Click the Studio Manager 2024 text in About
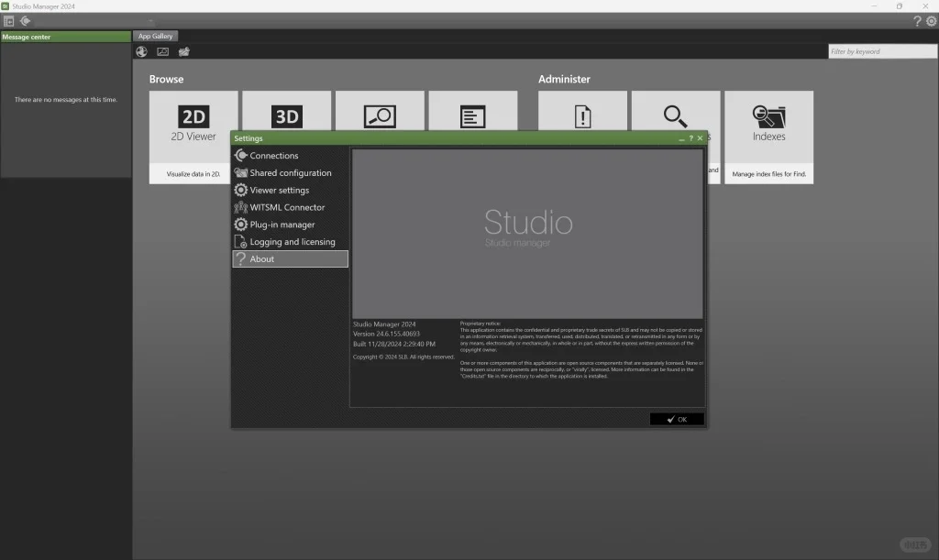Viewport: 939px width, 560px height. (384, 324)
